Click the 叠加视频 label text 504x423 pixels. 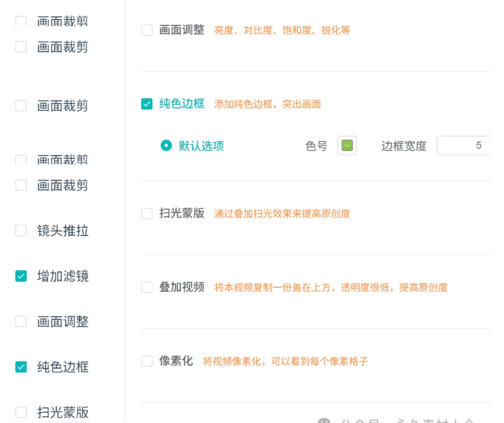pyautogui.click(x=182, y=287)
